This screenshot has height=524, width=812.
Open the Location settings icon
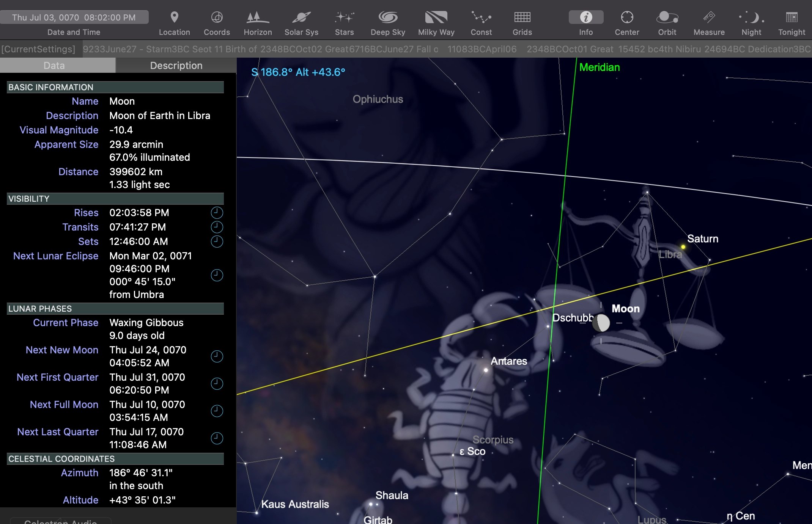(174, 17)
